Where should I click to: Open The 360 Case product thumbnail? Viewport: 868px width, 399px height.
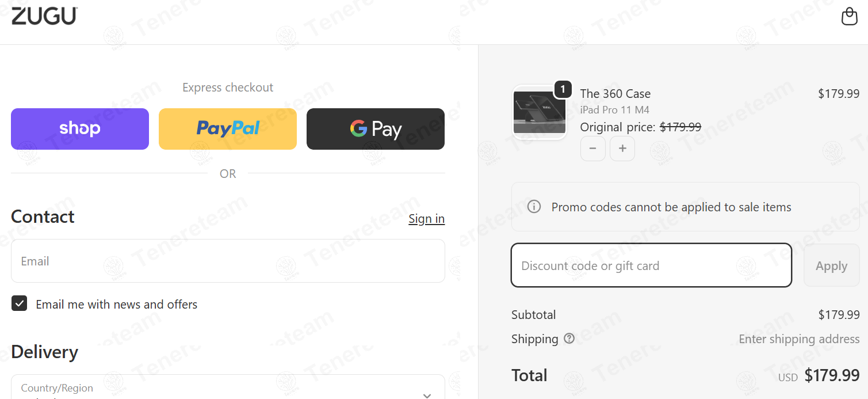[x=539, y=112]
